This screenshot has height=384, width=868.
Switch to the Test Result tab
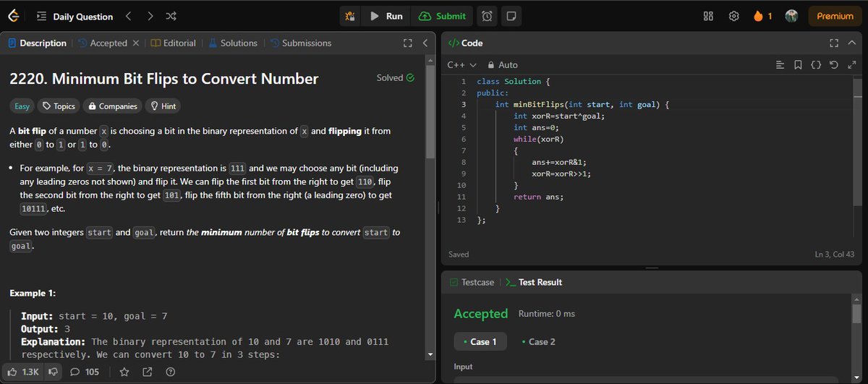point(534,282)
